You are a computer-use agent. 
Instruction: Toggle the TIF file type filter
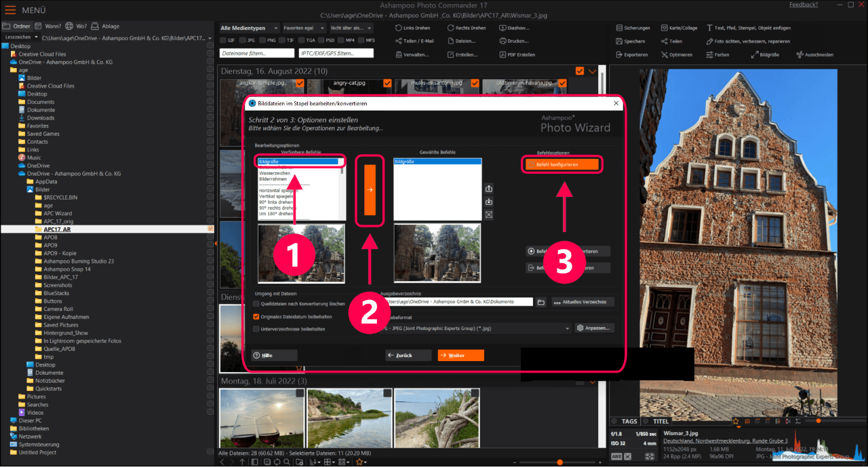[282, 41]
